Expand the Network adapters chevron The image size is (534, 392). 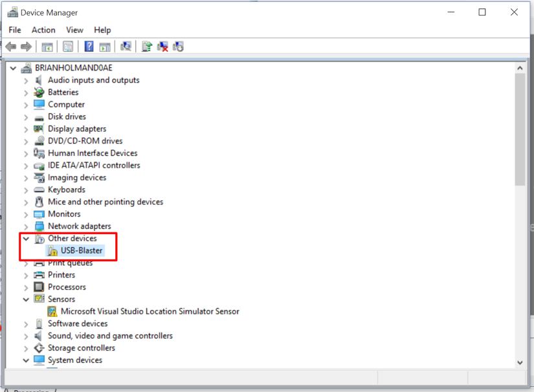click(x=26, y=227)
